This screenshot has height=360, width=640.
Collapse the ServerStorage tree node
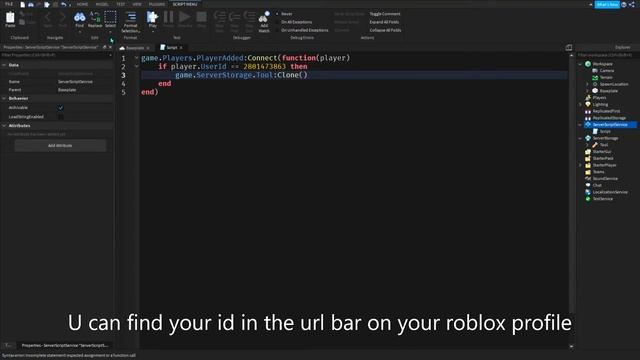[580, 138]
